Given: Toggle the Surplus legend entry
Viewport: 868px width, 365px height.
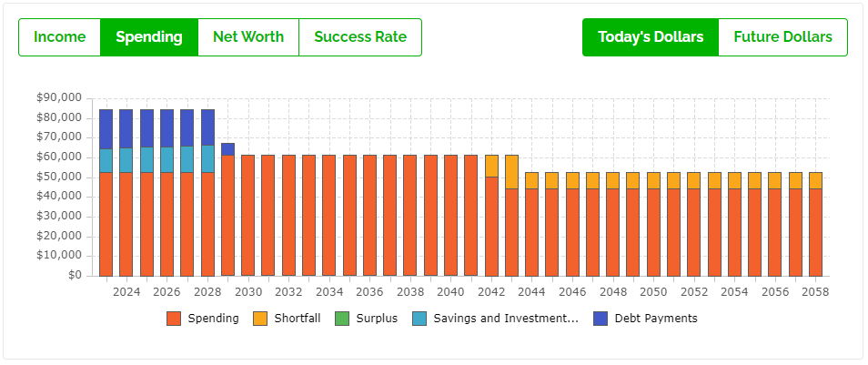Looking at the screenshot, I should point(367,319).
